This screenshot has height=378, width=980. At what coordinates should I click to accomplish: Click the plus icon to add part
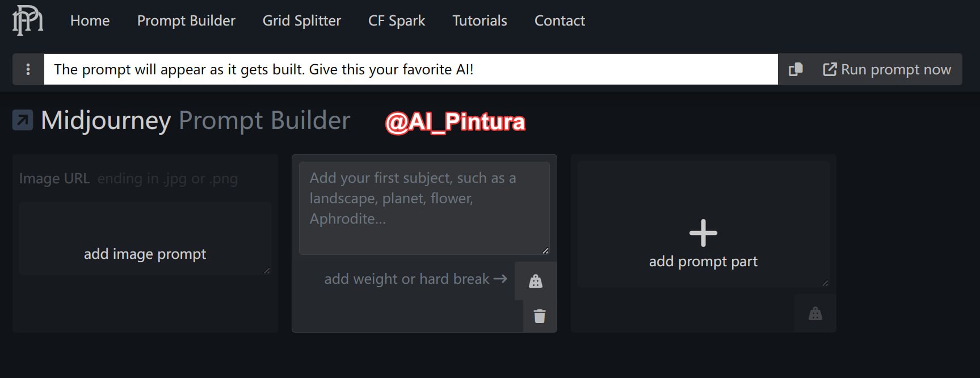point(703,233)
